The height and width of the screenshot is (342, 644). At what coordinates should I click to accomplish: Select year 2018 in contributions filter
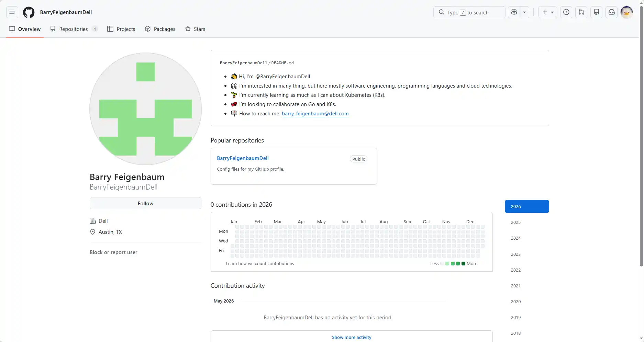(527, 333)
